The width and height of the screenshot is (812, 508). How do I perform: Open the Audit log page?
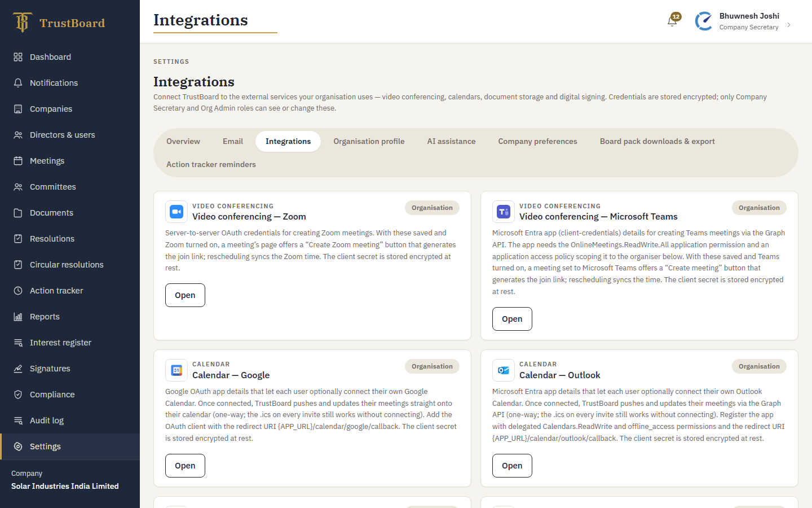70,421
